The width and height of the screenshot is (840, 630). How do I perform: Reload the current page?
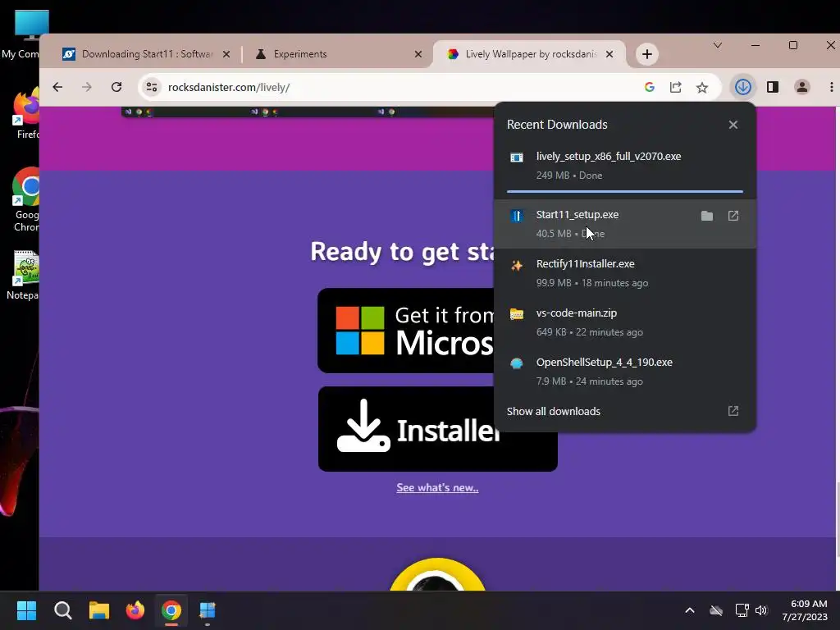[116, 87]
